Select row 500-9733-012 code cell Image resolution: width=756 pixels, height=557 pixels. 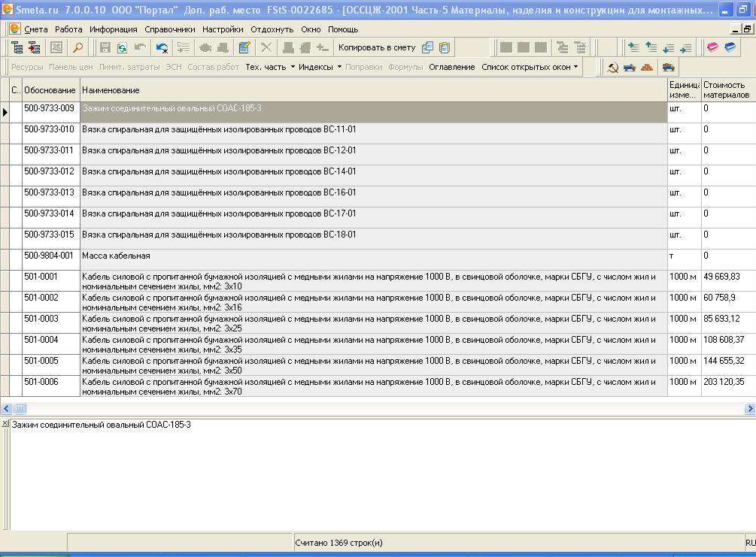pos(50,175)
